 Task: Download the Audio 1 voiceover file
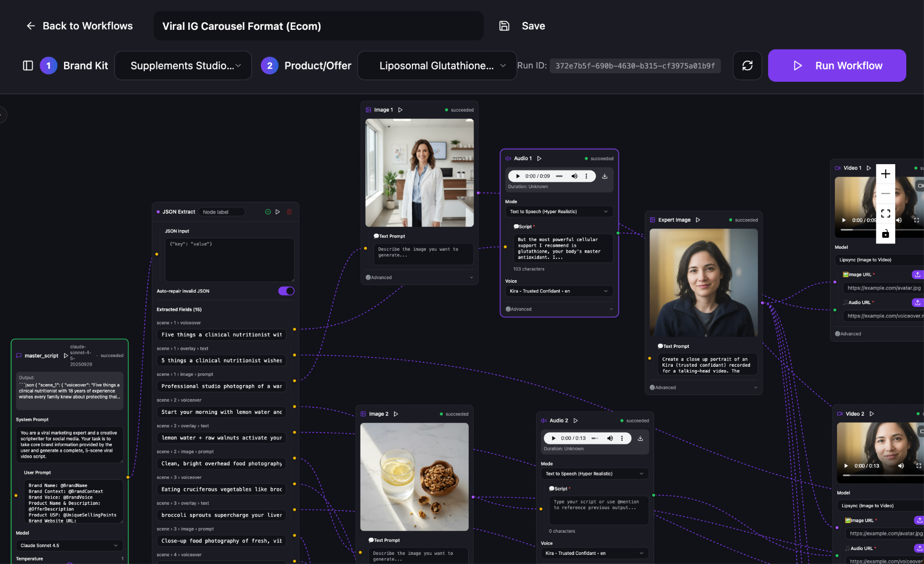(604, 176)
